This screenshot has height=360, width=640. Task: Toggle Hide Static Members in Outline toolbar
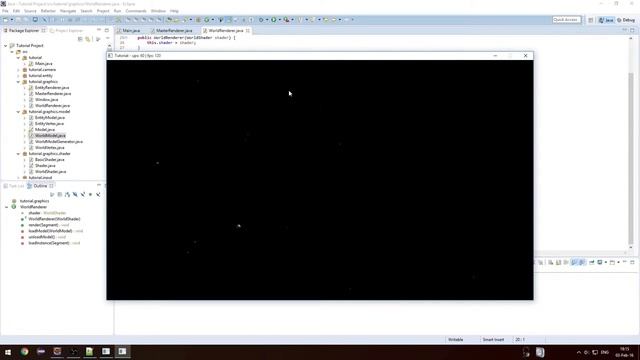(x=83, y=195)
